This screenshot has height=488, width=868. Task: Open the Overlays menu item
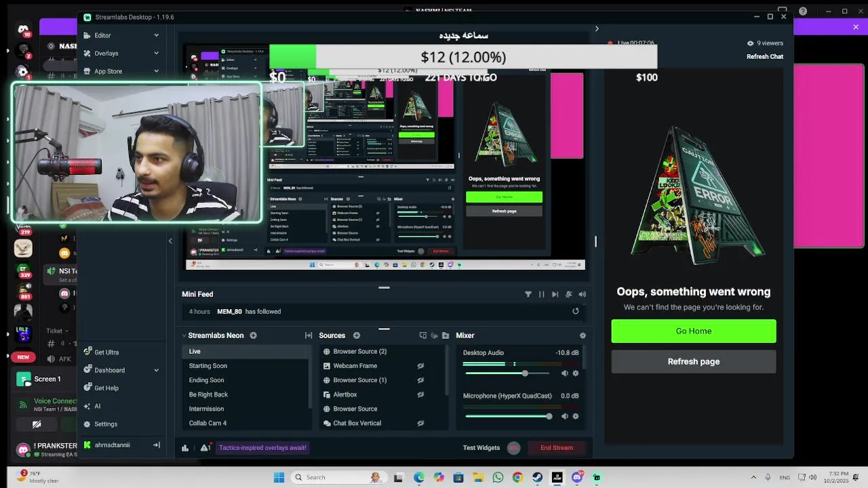[106, 53]
